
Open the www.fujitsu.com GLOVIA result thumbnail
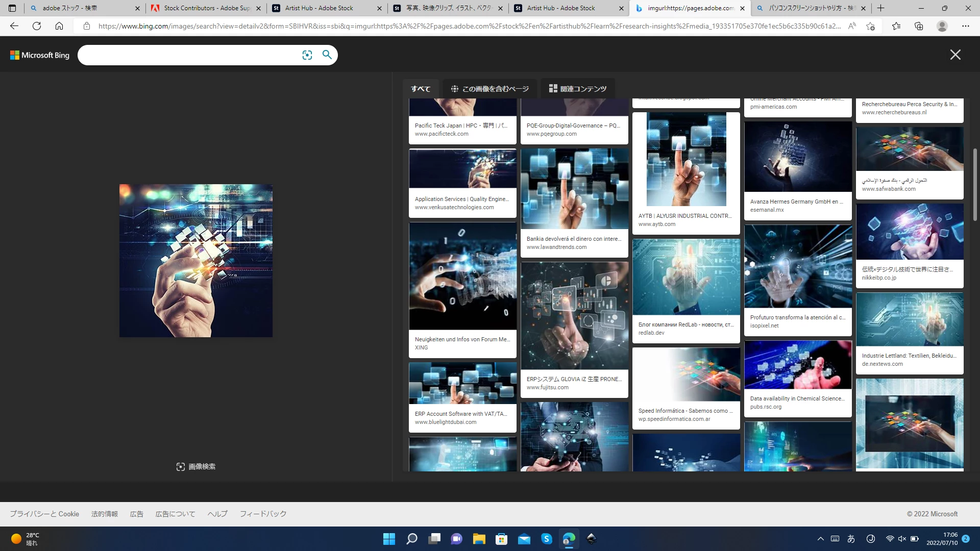pyautogui.click(x=574, y=316)
